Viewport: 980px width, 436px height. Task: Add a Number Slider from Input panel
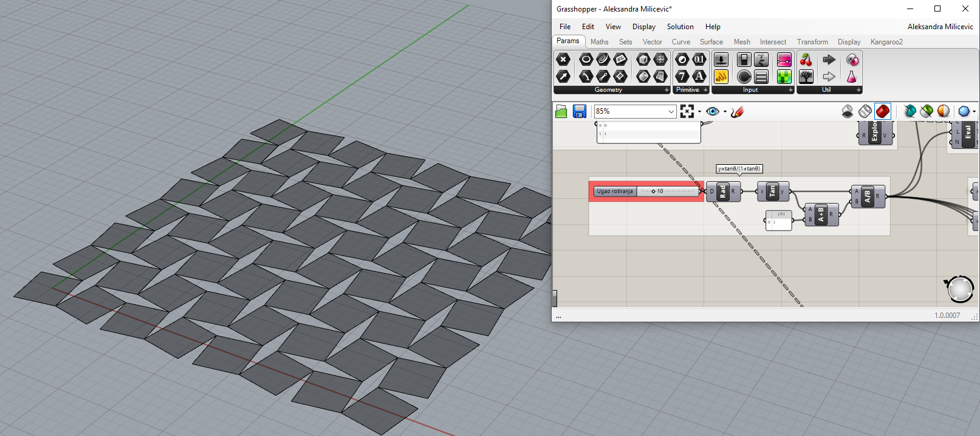[x=721, y=59]
